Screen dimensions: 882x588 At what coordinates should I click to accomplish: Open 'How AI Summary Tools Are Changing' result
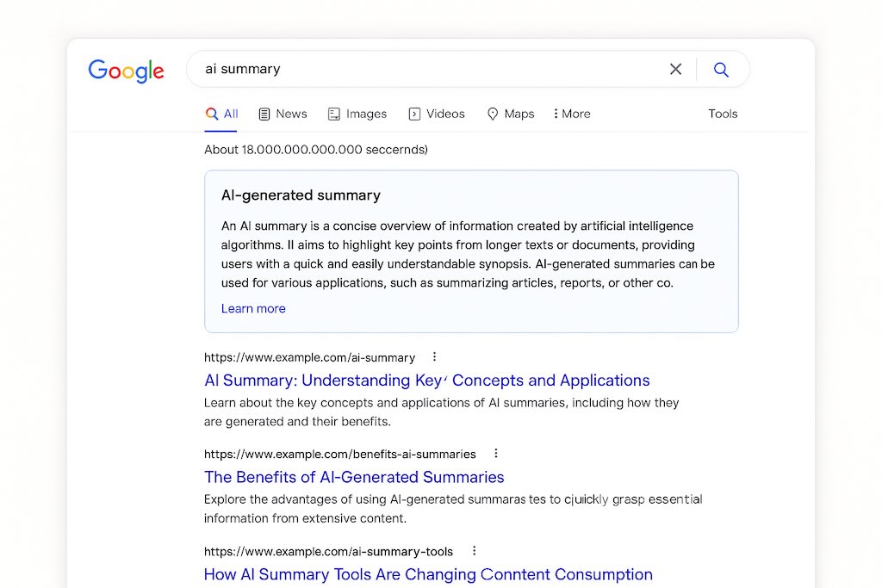coord(428,574)
